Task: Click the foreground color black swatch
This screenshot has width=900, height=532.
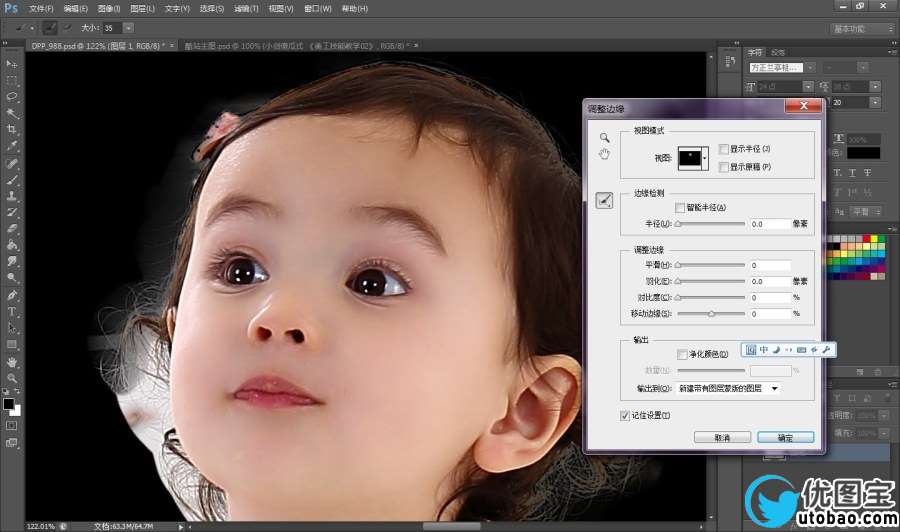Action: click(9, 404)
